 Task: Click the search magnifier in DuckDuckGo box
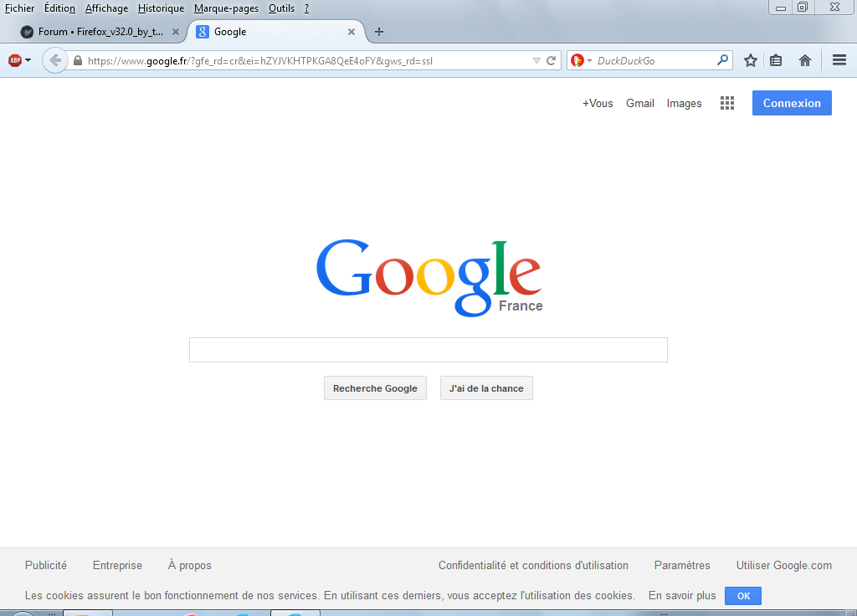click(x=722, y=60)
